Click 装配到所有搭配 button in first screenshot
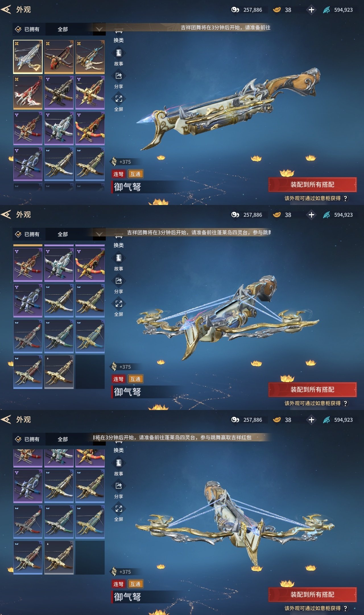This screenshot has height=615, width=364. 312,184
